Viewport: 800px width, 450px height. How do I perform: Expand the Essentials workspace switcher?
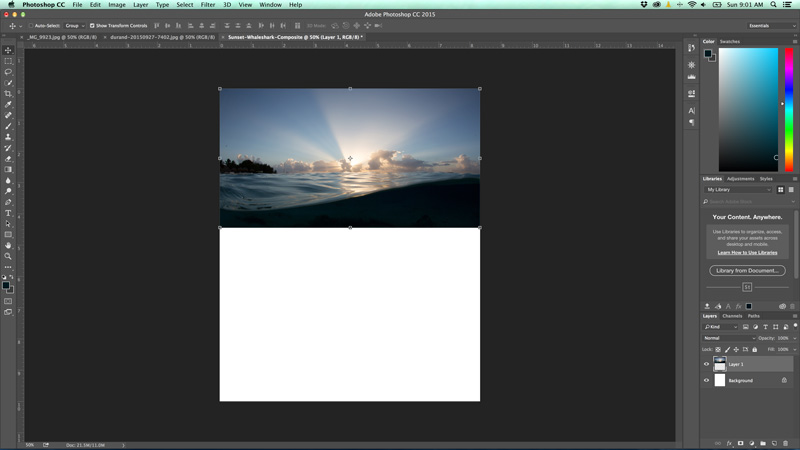771,26
